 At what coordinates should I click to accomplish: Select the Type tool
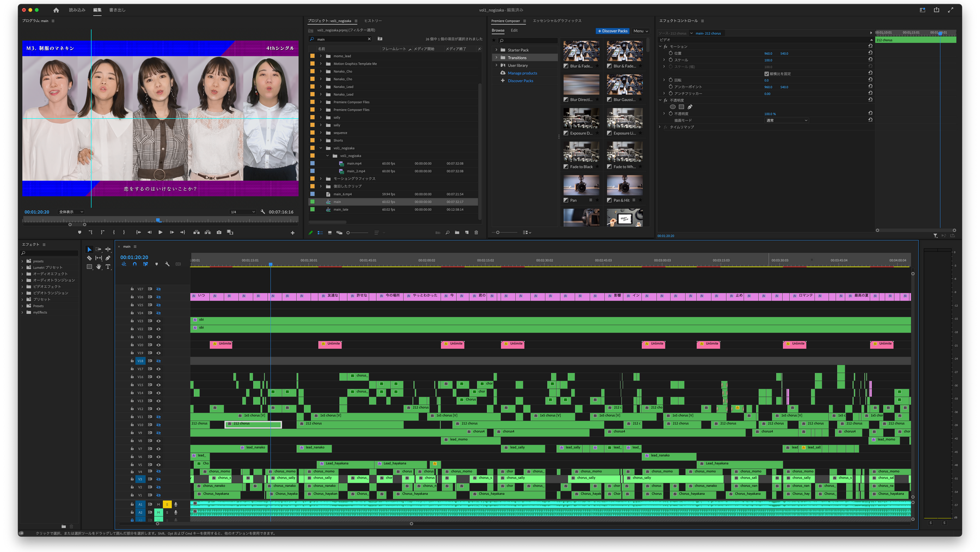coord(108,267)
